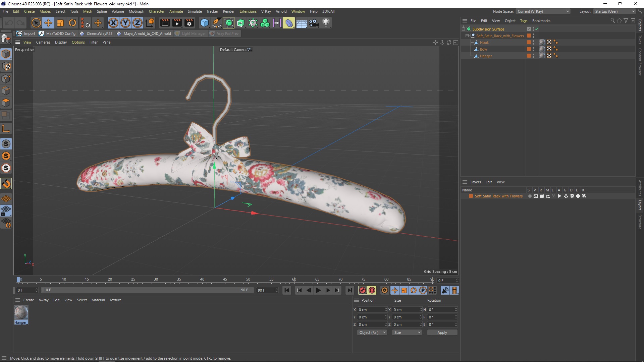Add an Extrude generator
644x362 pixels.
pyautogui.click(x=241, y=23)
